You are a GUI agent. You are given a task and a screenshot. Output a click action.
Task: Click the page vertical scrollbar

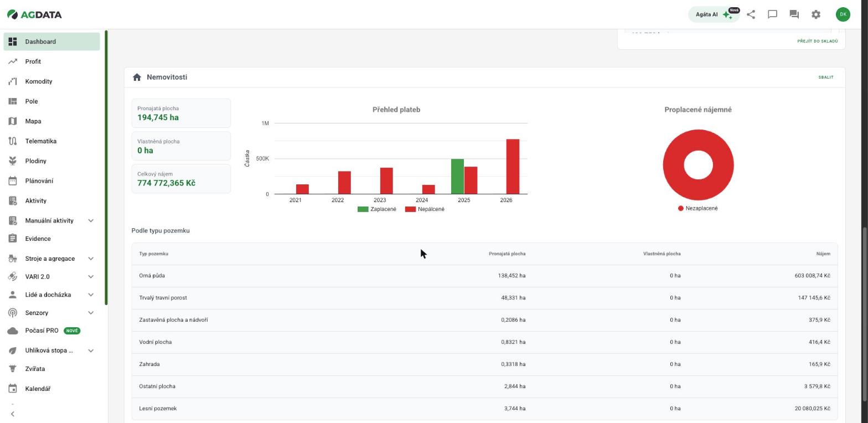[x=865, y=314]
